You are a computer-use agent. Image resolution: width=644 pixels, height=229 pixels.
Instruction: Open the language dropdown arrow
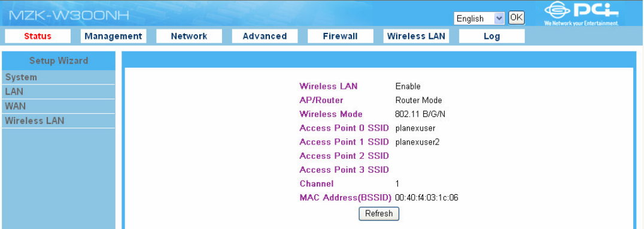pyautogui.click(x=499, y=19)
